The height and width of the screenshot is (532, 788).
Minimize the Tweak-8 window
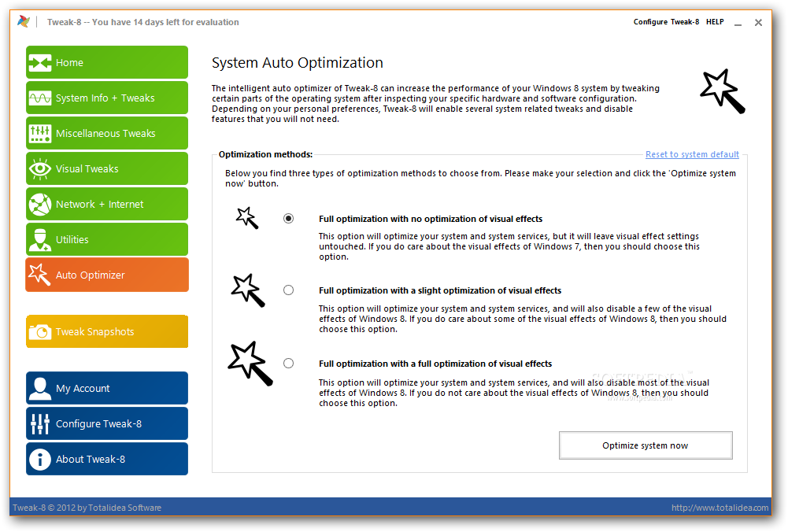pyautogui.click(x=738, y=23)
